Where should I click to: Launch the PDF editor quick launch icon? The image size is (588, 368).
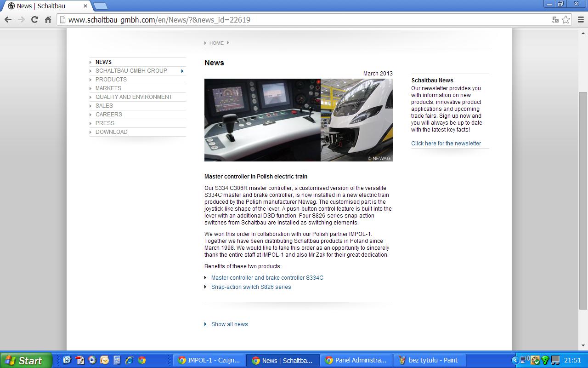[x=80, y=360]
